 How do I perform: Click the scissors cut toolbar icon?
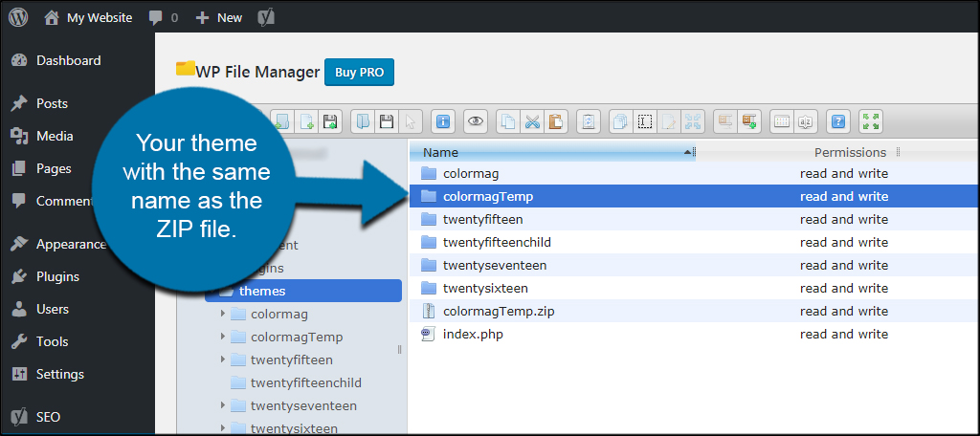point(532,121)
